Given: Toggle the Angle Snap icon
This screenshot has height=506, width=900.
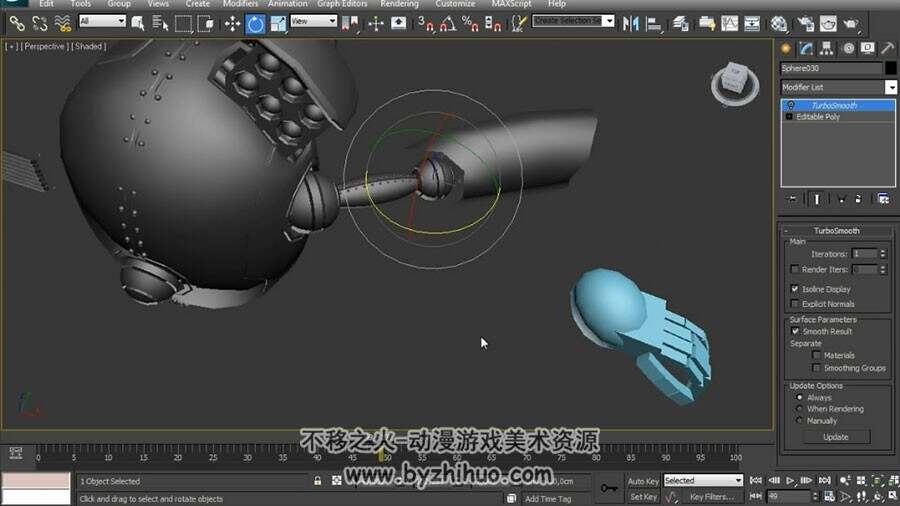Looking at the screenshot, I should point(448,24).
